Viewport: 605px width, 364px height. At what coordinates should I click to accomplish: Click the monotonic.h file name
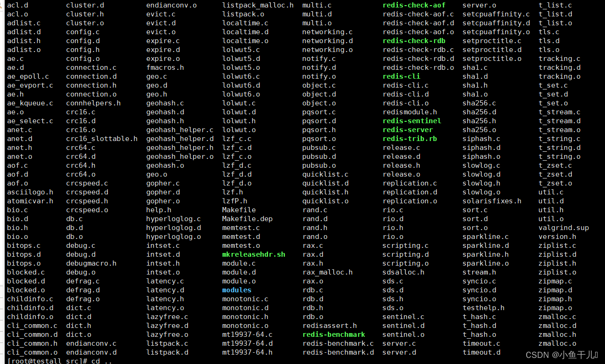click(x=245, y=317)
